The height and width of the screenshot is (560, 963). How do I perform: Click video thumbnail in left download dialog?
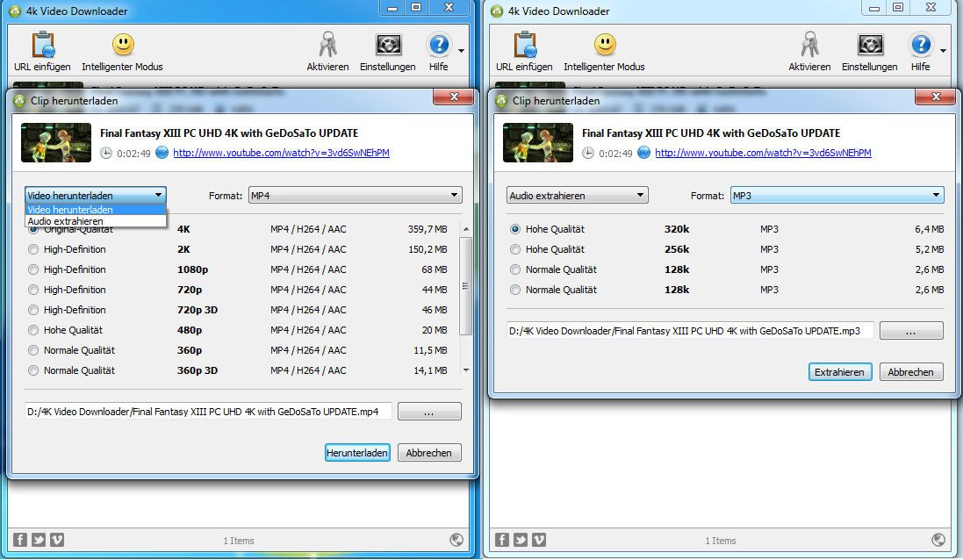(56, 142)
